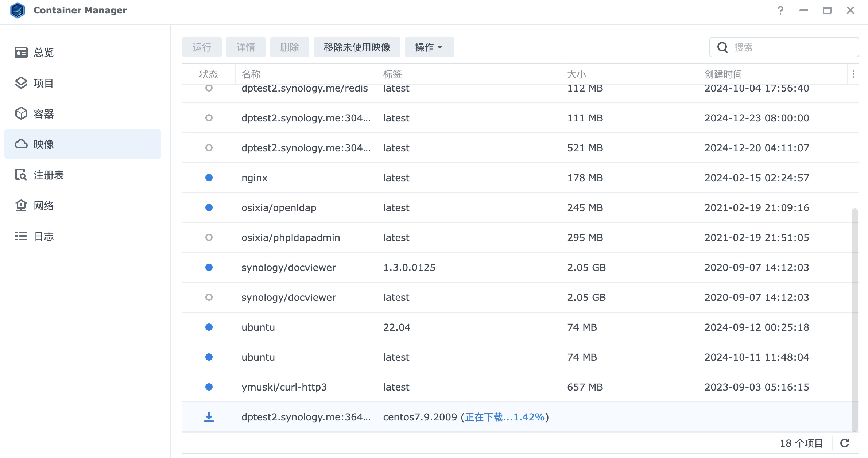
Task: Sort by the 创建时间 column header
Action: click(723, 74)
